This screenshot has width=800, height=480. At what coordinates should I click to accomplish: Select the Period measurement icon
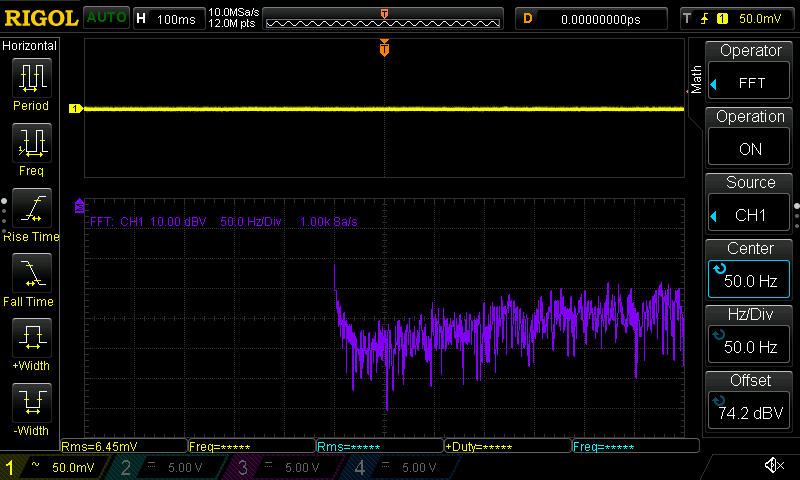pos(30,84)
